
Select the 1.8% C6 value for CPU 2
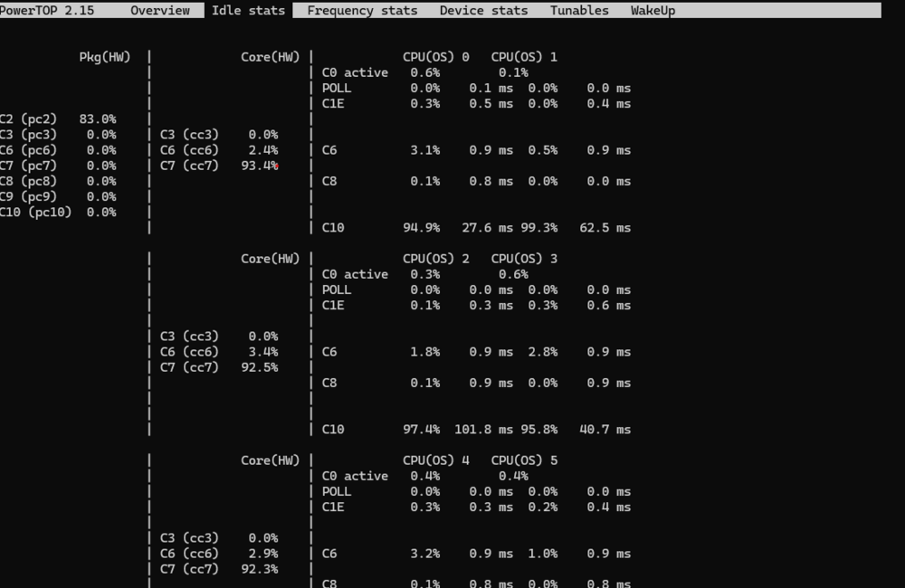(424, 352)
